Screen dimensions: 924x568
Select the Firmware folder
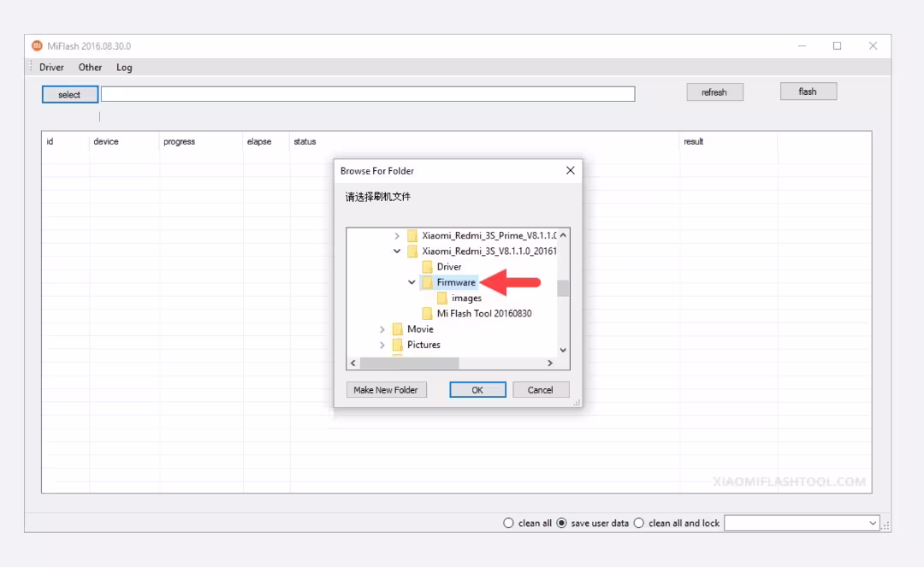tap(456, 282)
